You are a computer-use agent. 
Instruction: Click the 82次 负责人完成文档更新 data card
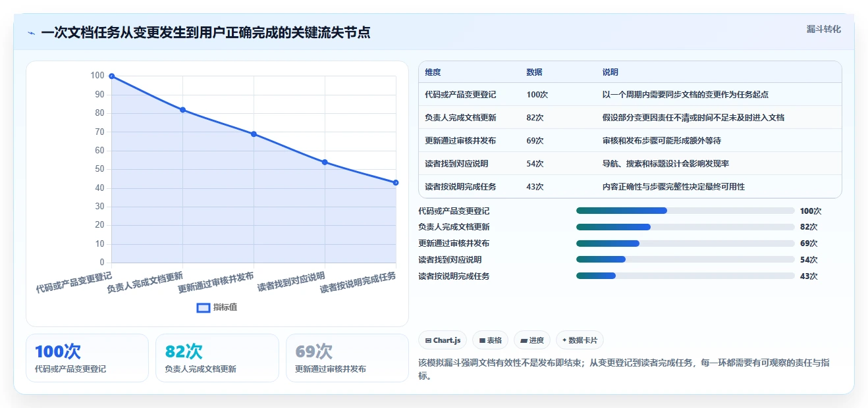click(x=217, y=358)
